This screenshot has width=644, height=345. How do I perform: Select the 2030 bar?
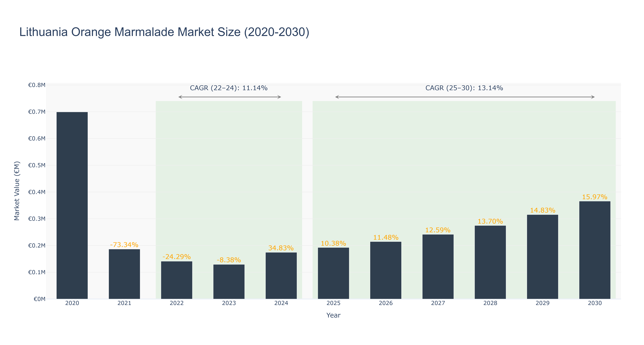(595, 250)
